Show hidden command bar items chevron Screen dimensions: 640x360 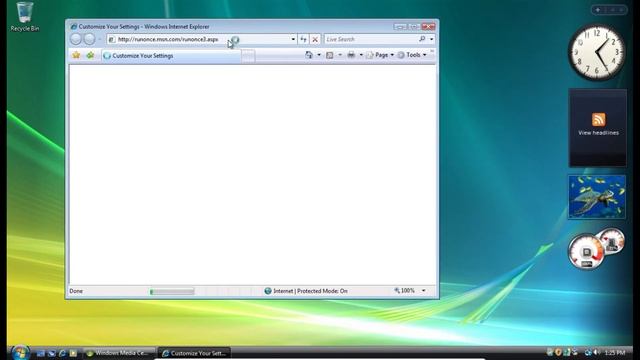tap(432, 52)
